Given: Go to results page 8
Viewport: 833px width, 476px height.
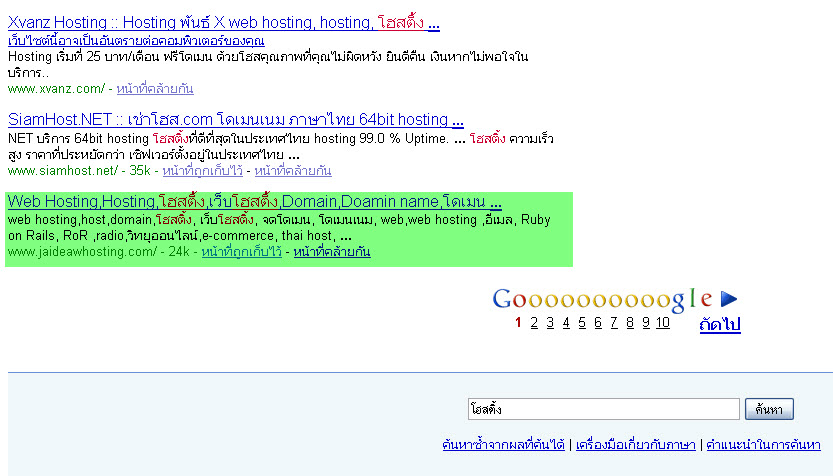Looking at the screenshot, I should pos(630,322).
